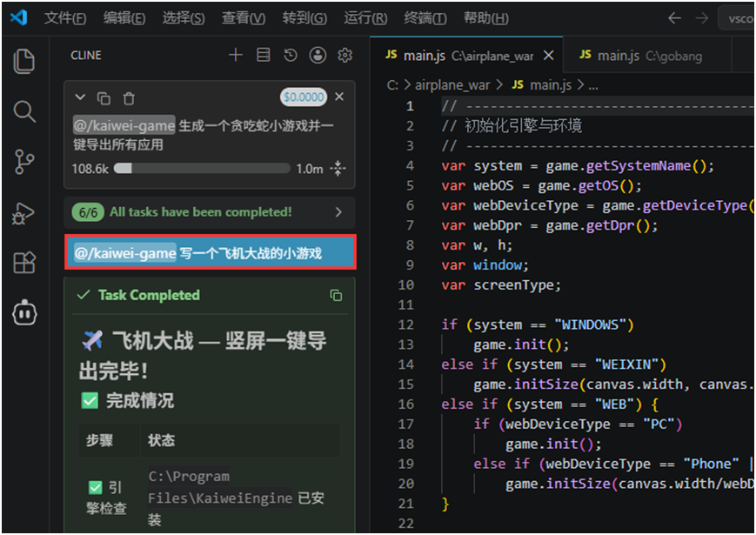The width and height of the screenshot is (756, 535).
Task: Click the $0.0000 cost badge
Action: (304, 97)
